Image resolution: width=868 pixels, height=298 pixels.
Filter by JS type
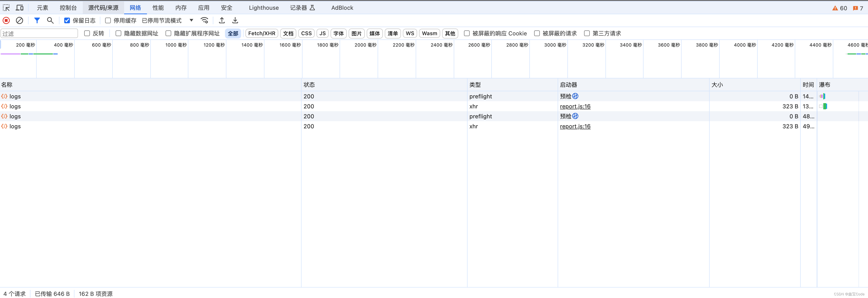point(322,33)
